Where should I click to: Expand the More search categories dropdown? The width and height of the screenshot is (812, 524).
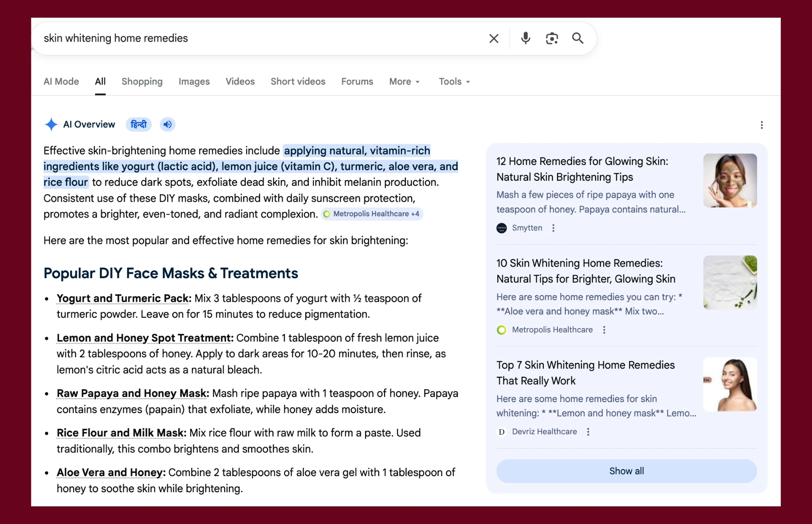(404, 81)
